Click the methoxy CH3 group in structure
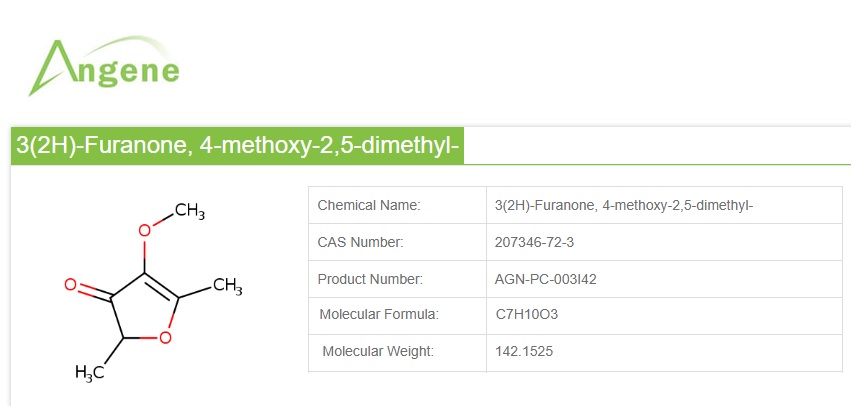 point(189,211)
